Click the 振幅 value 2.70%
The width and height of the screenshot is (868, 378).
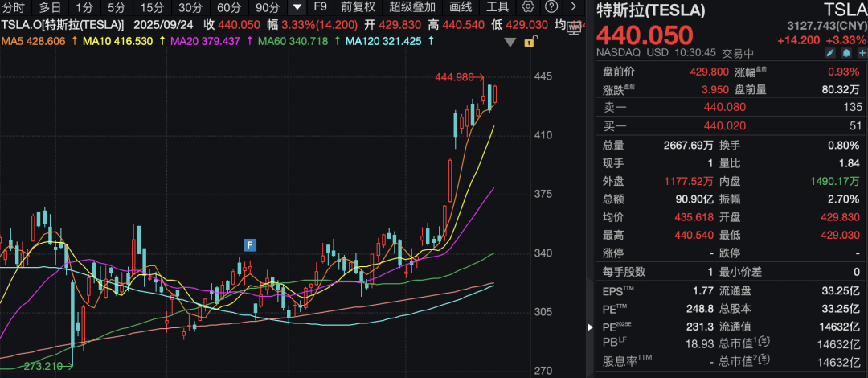844,199
